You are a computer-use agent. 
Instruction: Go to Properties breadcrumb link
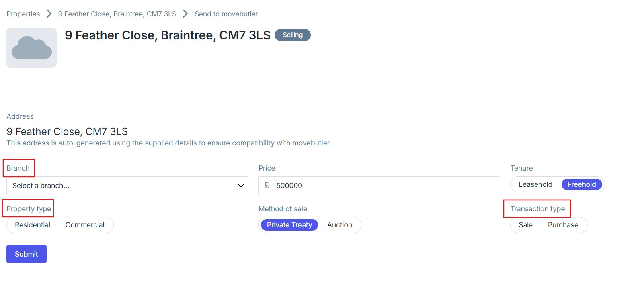(x=23, y=14)
